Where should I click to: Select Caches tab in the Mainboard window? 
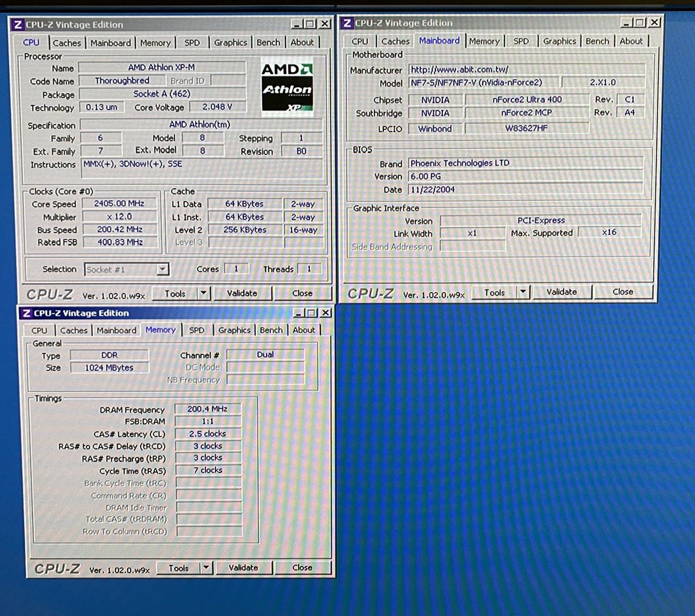coord(395,41)
